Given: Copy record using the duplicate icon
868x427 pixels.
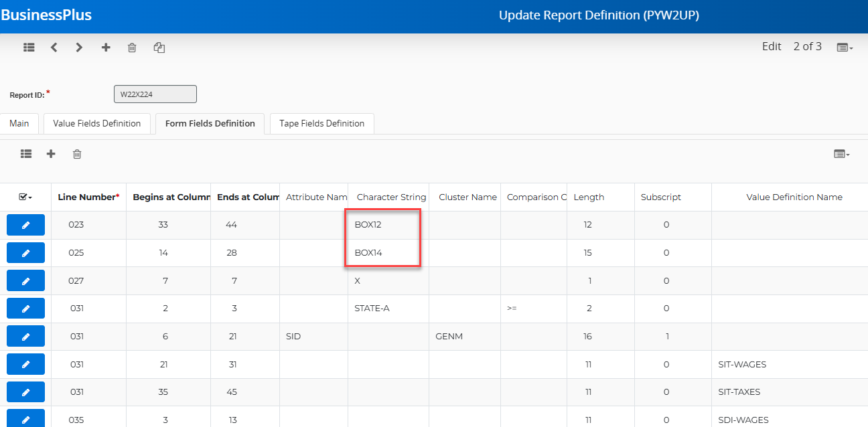Looking at the screenshot, I should coord(159,48).
